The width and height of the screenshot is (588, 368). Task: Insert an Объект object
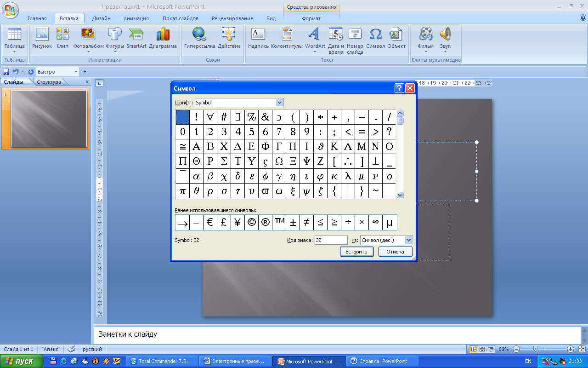pyautogui.click(x=396, y=38)
